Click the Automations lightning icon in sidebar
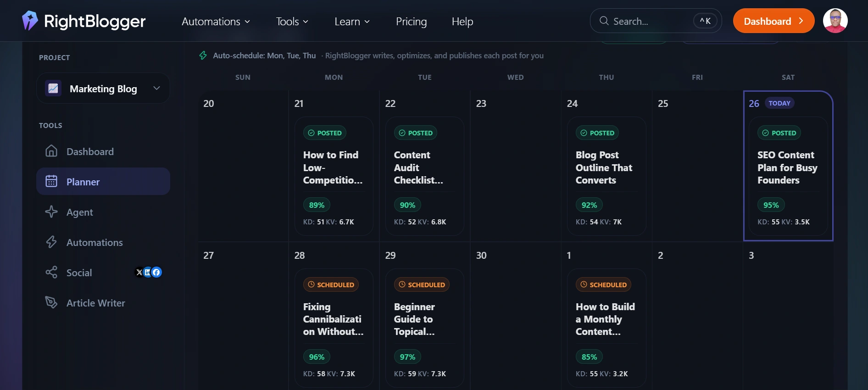 click(x=51, y=242)
